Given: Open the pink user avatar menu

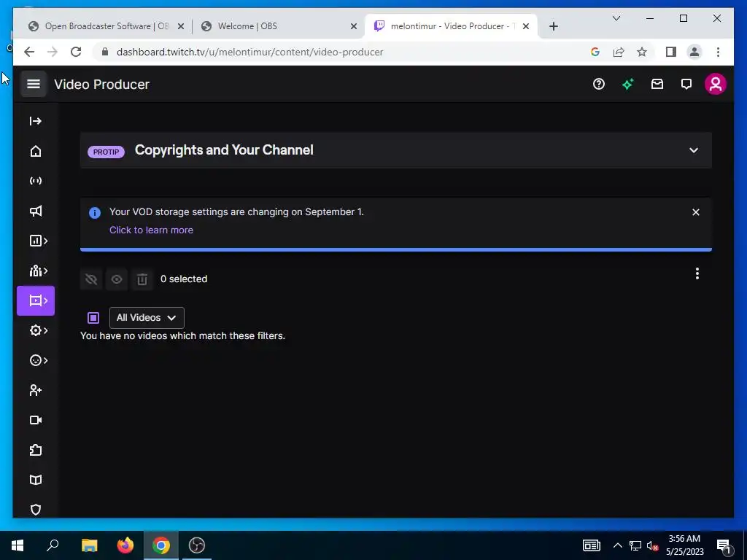Looking at the screenshot, I should click(715, 85).
